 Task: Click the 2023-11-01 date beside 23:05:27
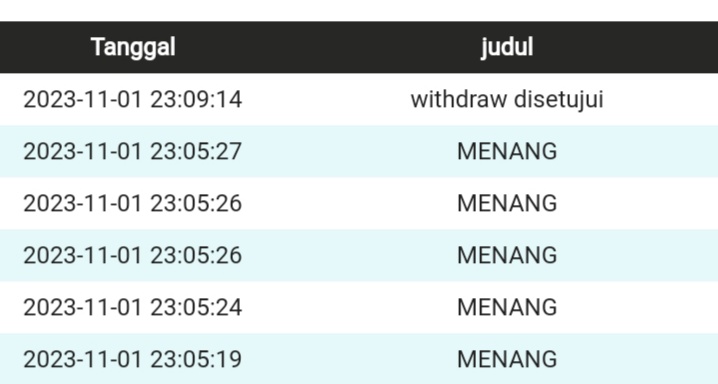[x=82, y=151]
